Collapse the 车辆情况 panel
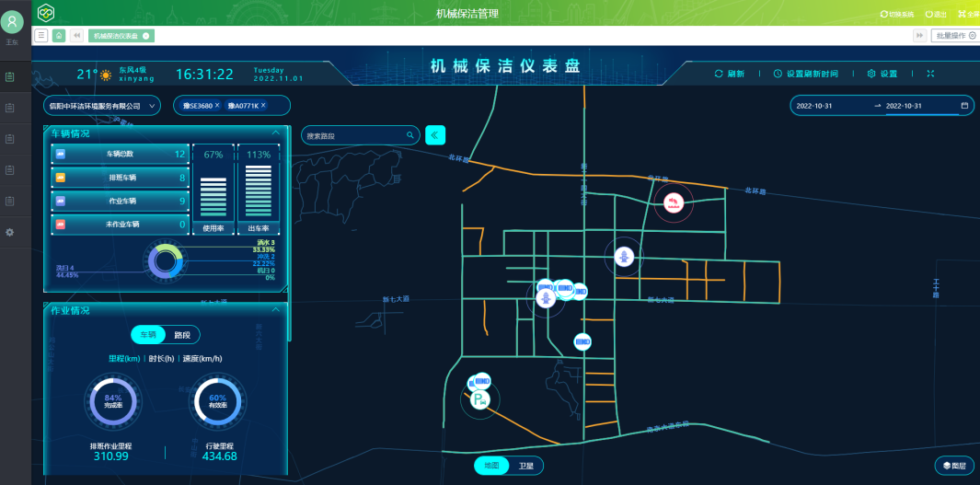Viewport: 980px width, 485px height. click(x=276, y=133)
